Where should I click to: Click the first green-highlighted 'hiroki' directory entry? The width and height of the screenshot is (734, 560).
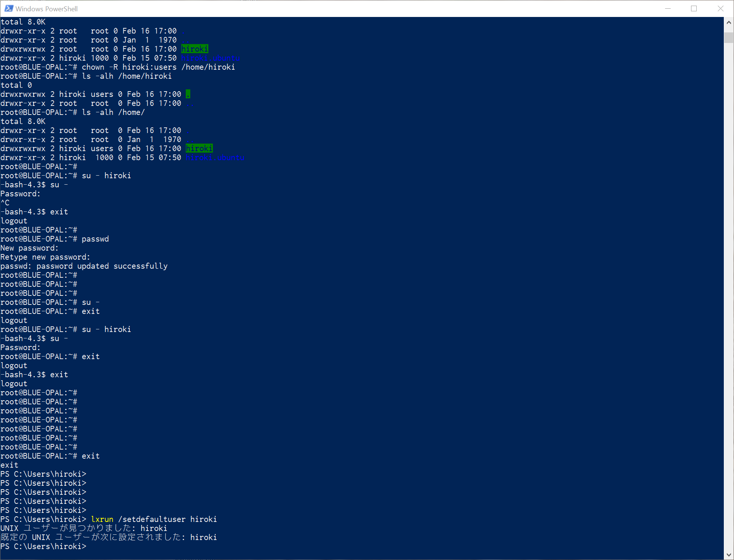click(195, 49)
